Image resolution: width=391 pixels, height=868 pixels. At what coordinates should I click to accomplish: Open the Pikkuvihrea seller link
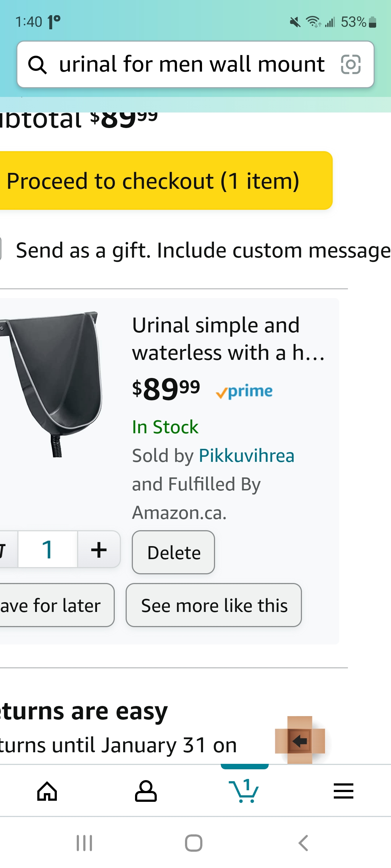[247, 455]
